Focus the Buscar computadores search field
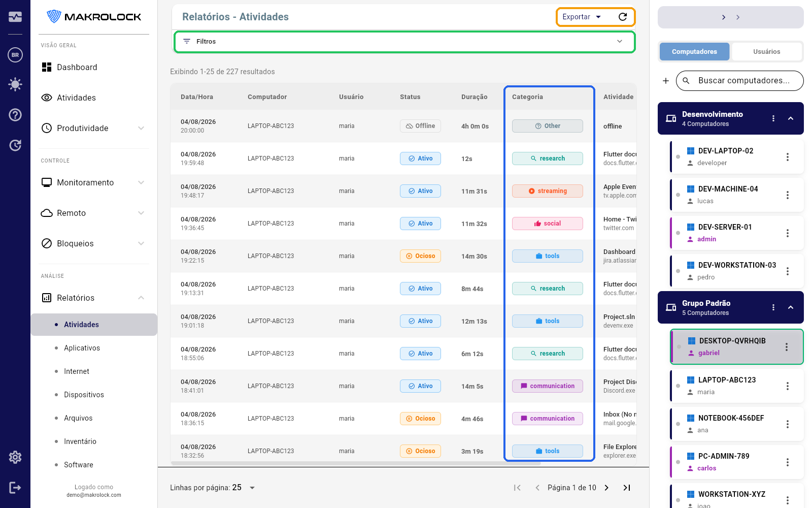 click(x=740, y=81)
